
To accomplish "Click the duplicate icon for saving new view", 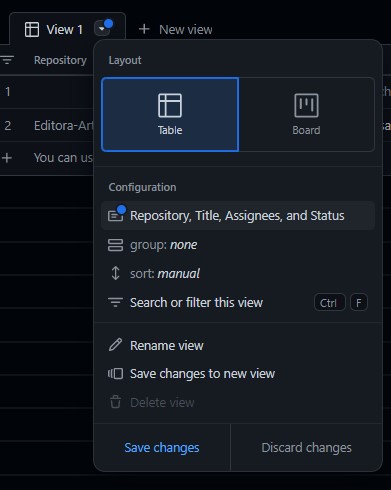I will coord(115,374).
